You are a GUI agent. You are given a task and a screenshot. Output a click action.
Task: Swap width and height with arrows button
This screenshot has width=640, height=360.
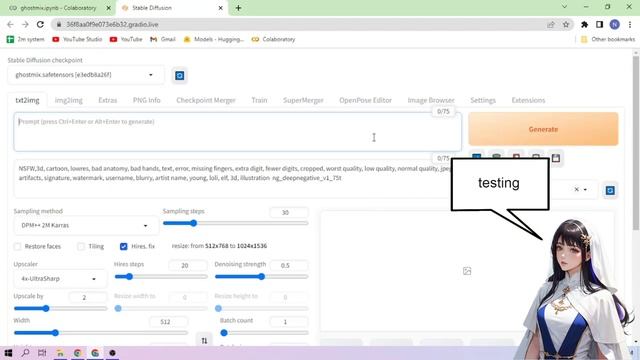point(204,340)
